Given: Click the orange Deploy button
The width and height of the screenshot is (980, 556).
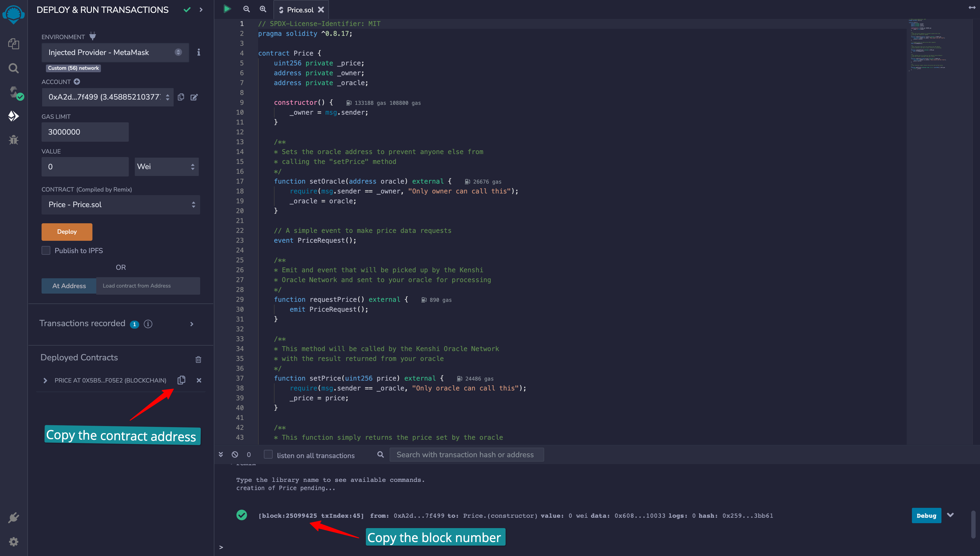Looking at the screenshot, I should 67,232.
